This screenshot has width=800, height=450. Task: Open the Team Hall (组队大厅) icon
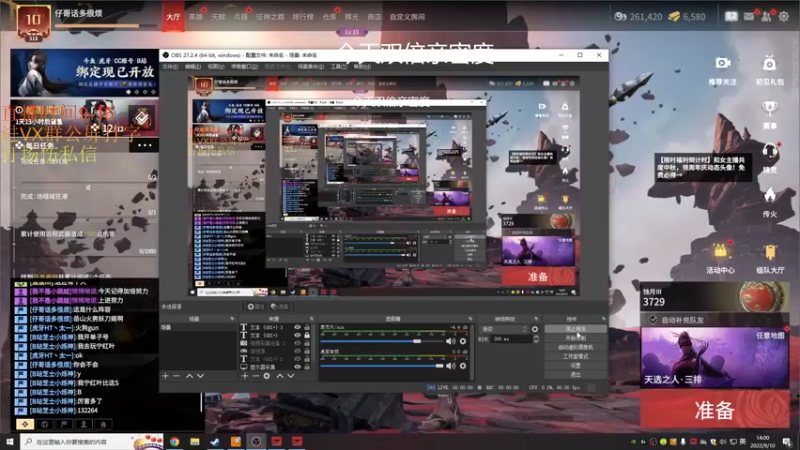tap(770, 258)
